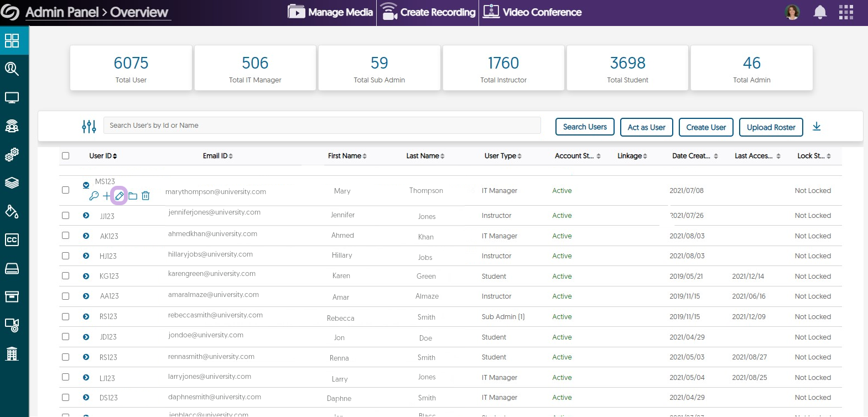Image resolution: width=868 pixels, height=417 pixels.
Task: Click the paint bucket sidebar icon
Action: tap(12, 211)
